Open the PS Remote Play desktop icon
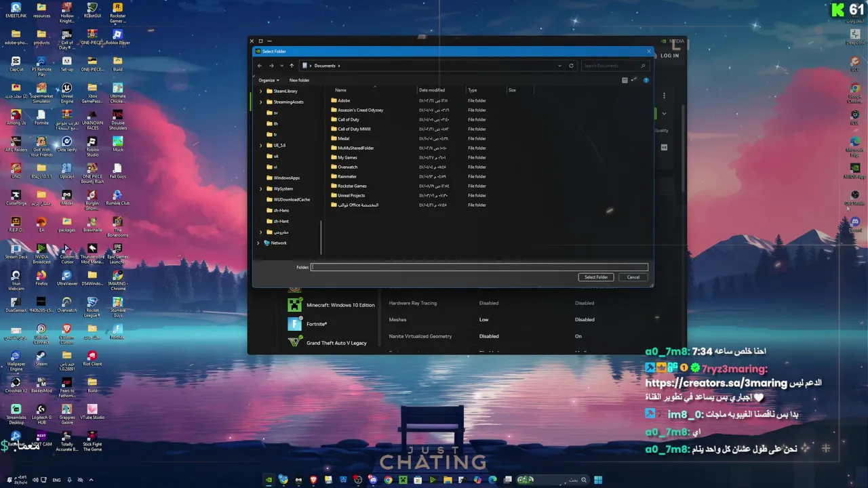The width and height of the screenshot is (868, 488). click(x=41, y=66)
